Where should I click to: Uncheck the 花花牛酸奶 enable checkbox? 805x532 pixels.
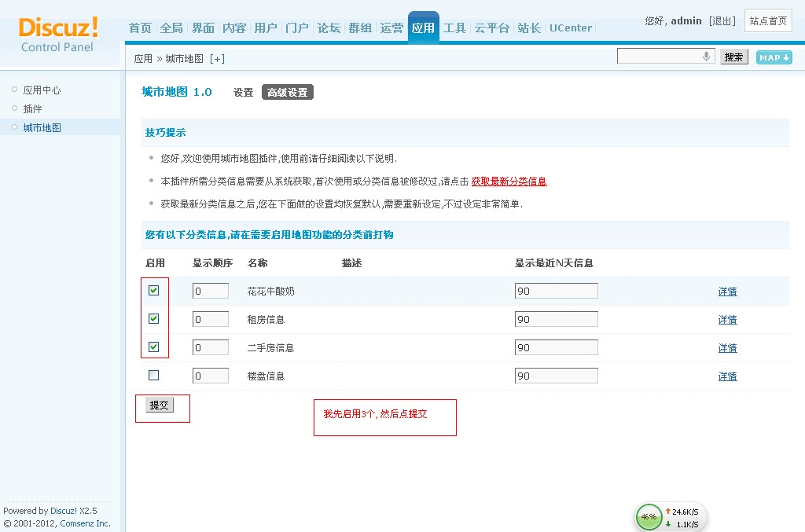(x=154, y=291)
